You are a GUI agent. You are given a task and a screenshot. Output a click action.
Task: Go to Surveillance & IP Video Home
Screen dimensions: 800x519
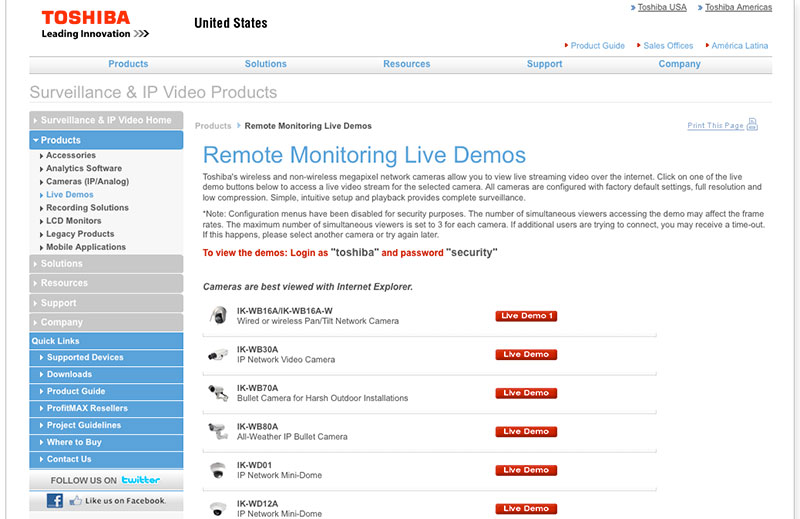tap(106, 120)
